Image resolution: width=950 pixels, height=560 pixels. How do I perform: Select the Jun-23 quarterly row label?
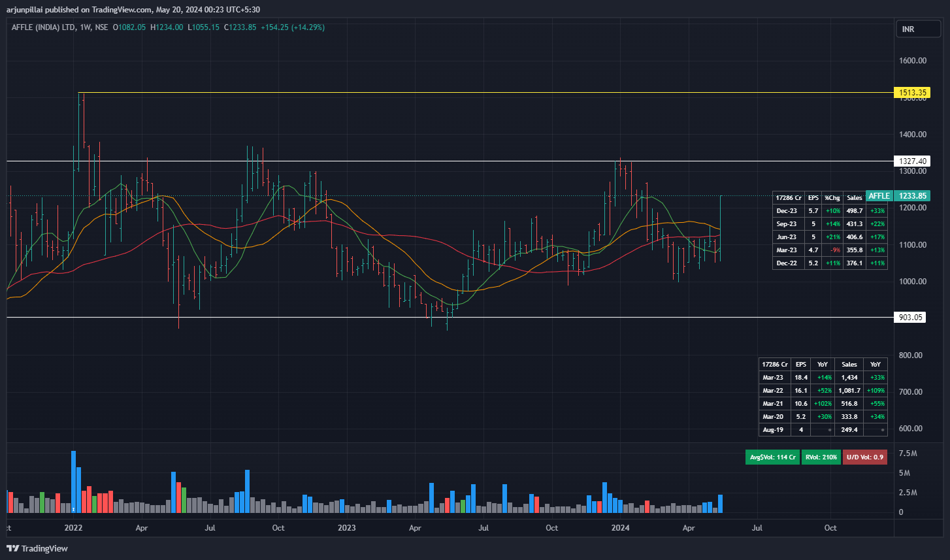pyautogui.click(x=787, y=237)
